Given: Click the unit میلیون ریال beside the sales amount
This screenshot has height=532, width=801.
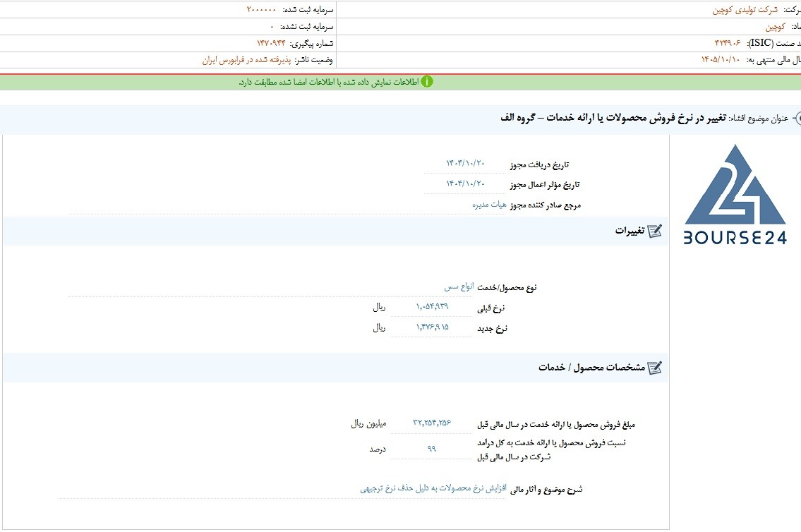Looking at the screenshot, I should (368, 424).
